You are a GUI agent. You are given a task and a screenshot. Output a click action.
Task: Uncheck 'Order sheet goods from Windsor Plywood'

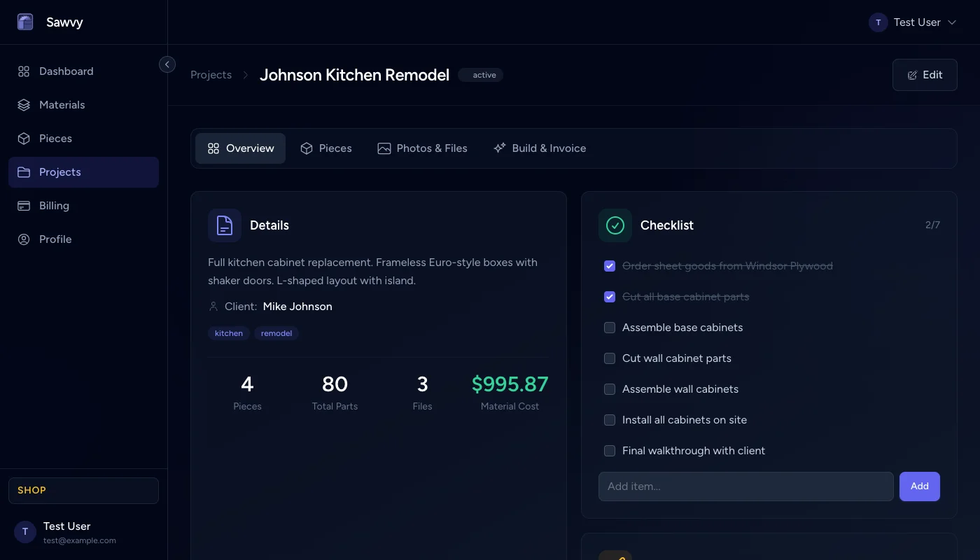609,266
